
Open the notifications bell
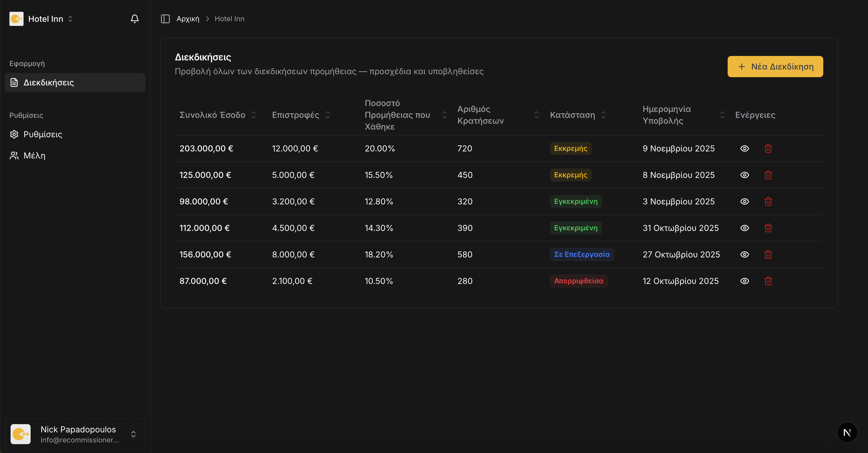pyautogui.click(x=134, y=19)
